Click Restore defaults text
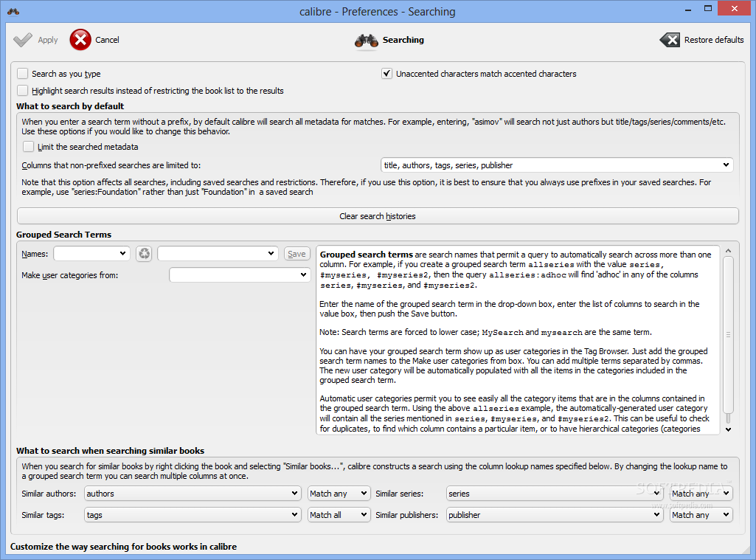This screenshot has width=756, height=560. click(714, 40)
